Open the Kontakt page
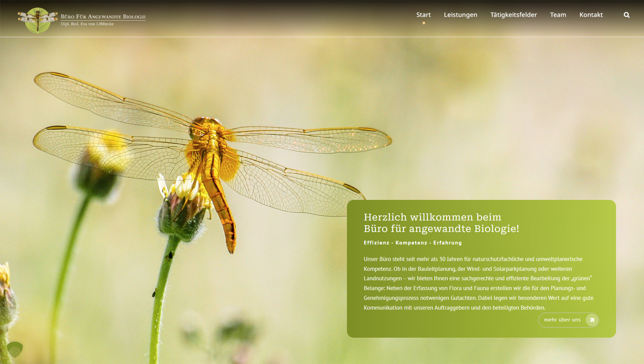Viewport: 644px width, 364px height. pos(591,15)
